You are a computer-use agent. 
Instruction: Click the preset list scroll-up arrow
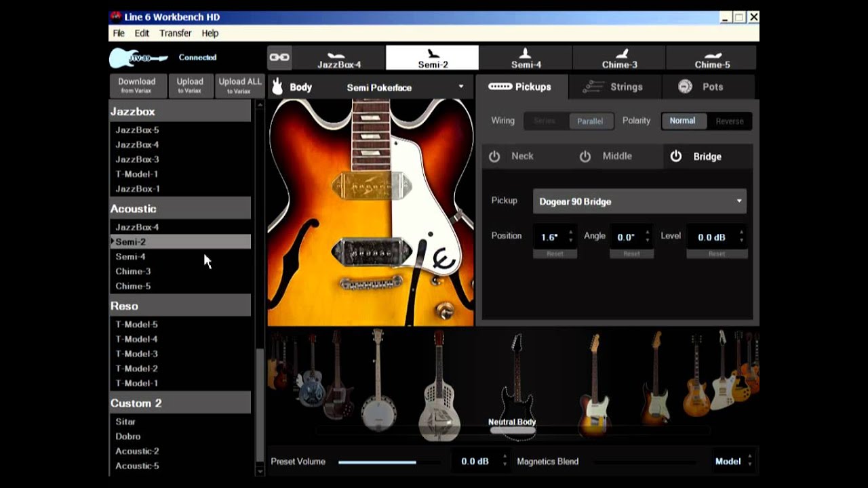[260, 105]
